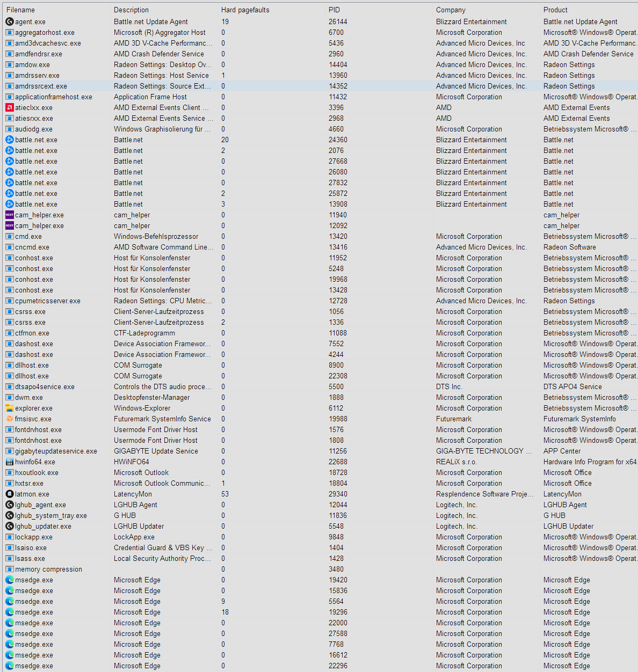This screenshot has width=638, height=672.
Task: Sort by the PID column header
Action: (334, 10)
